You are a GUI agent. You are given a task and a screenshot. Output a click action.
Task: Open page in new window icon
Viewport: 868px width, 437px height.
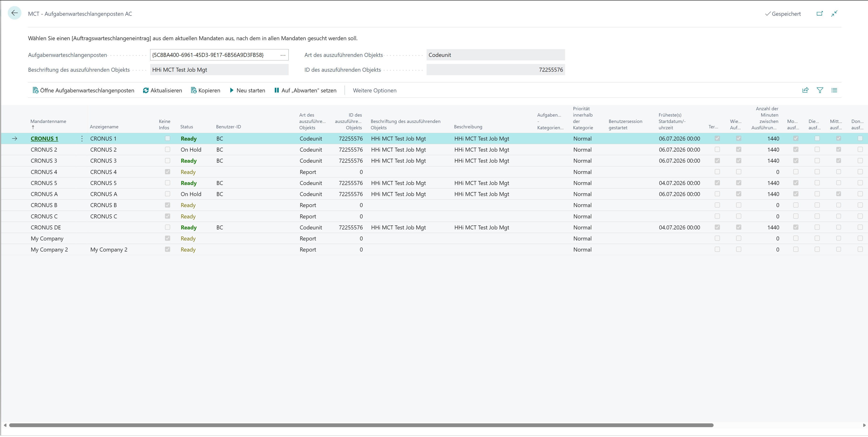[820, 13]
